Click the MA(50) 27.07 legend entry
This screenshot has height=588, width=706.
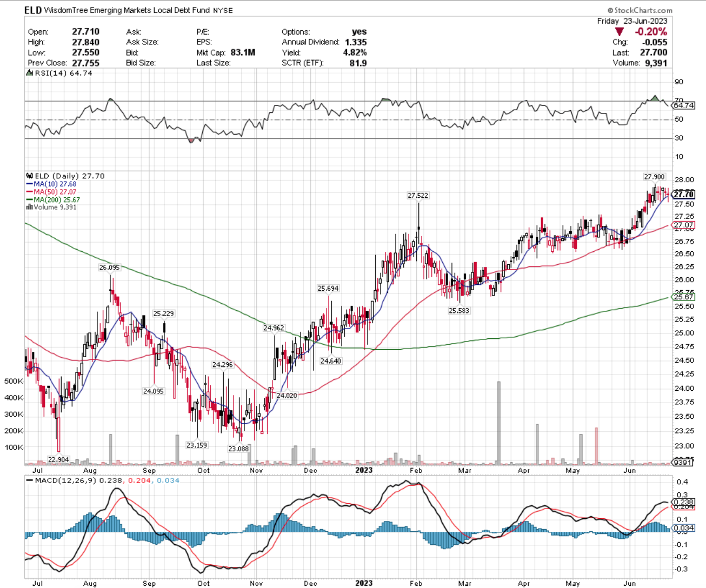tap(51, 192)
